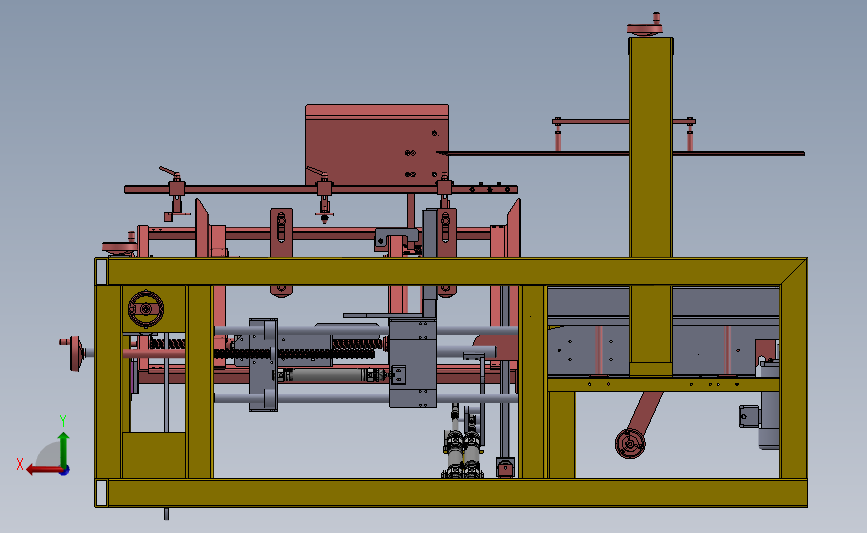Select the long thin black horizontal rod

tap(622, 153)
